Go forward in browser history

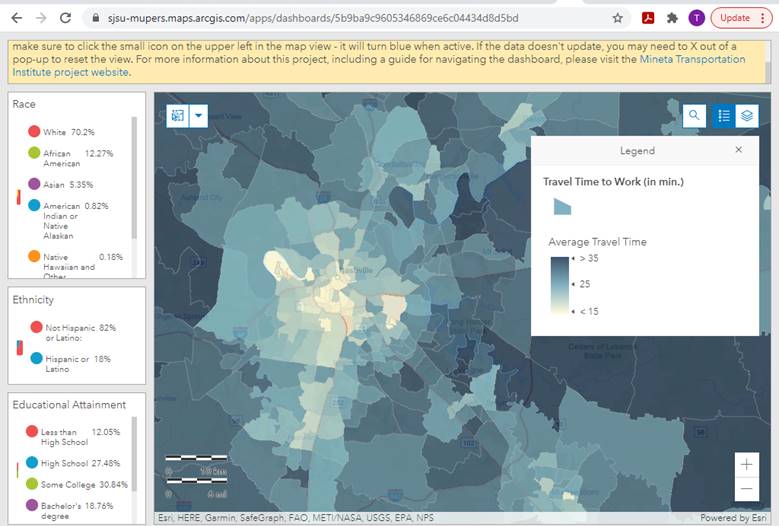click(41, 18)
